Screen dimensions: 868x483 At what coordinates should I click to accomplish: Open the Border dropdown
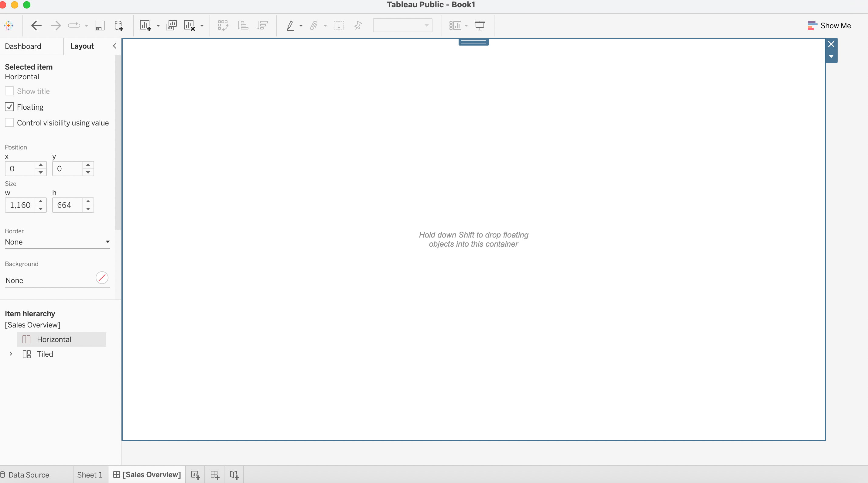57,242
